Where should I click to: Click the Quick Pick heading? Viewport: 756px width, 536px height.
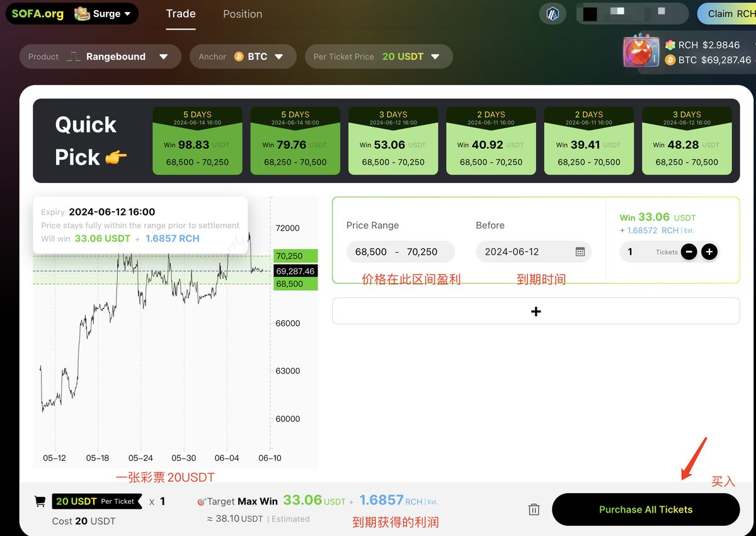[x=91, y=141]
